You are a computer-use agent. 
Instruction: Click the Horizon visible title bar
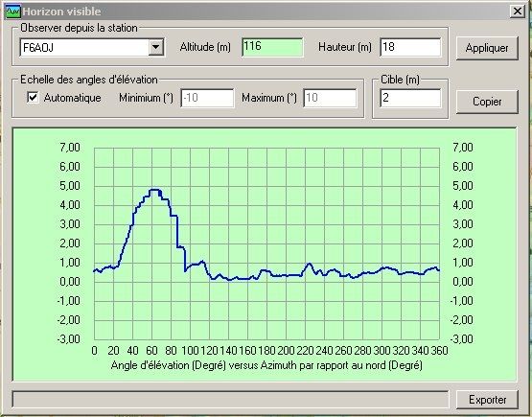[266, 12]
